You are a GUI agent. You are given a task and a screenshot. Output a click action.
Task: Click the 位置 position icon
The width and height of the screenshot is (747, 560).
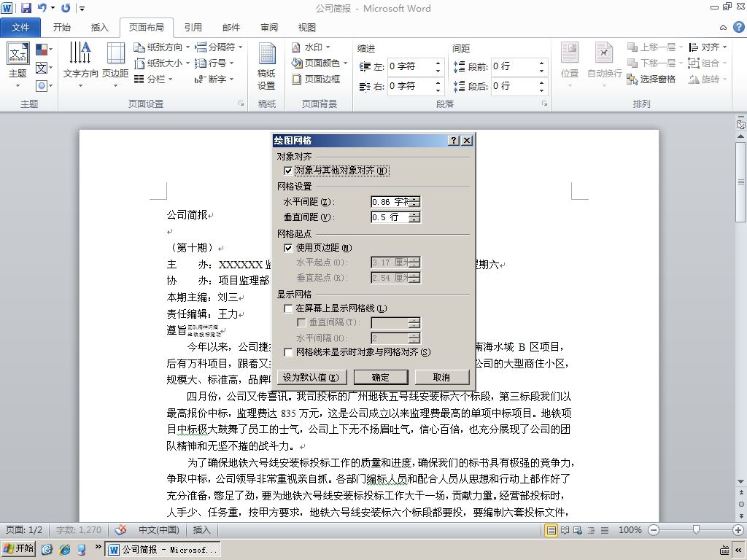(569, 65)
